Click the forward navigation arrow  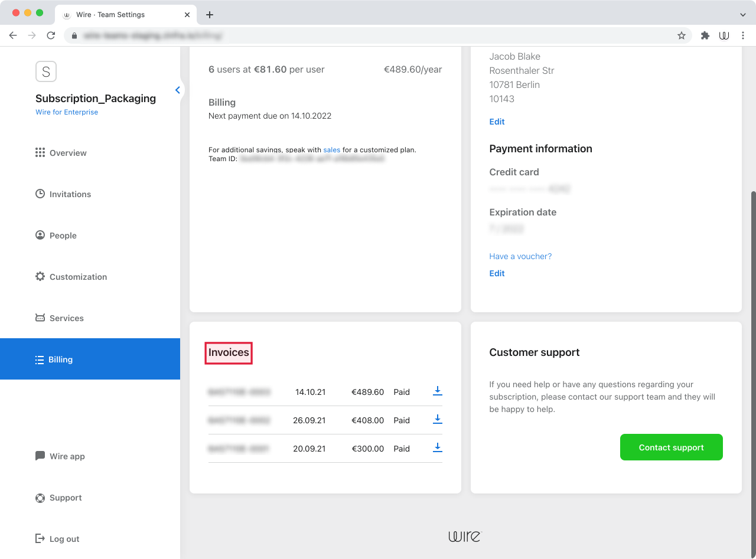click(32, 35)
